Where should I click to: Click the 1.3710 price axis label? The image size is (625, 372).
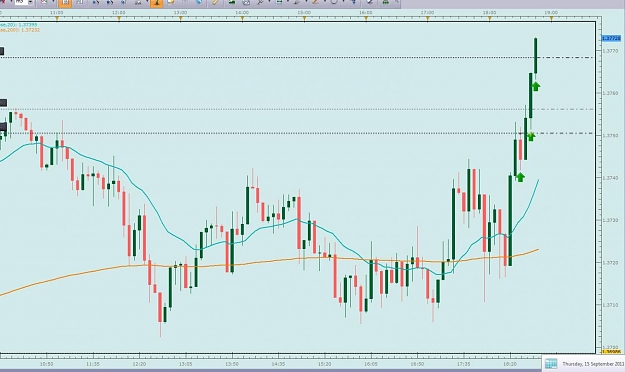[610, 305]
